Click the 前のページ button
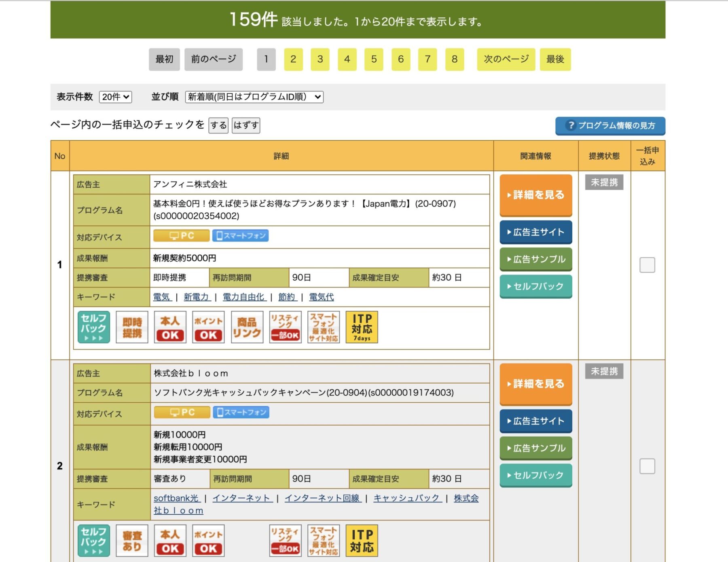 [x=214, y=59]
